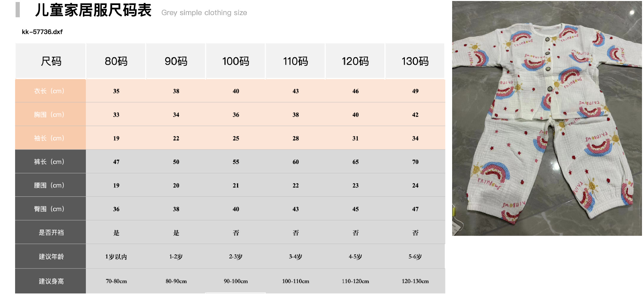Click the 建议年龄 row label
644x302 pixels.
pos(51,257)
